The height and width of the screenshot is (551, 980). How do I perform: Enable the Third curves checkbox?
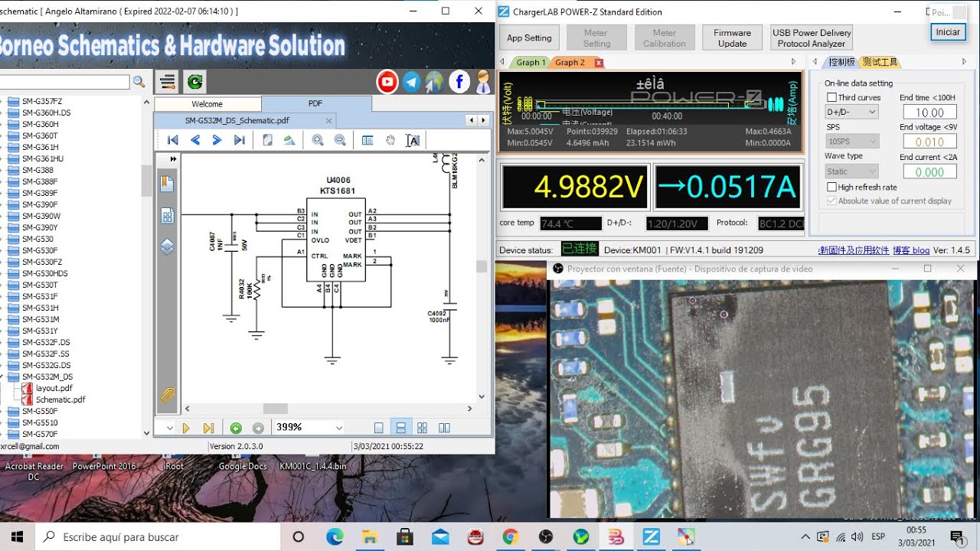pos(831,97)
